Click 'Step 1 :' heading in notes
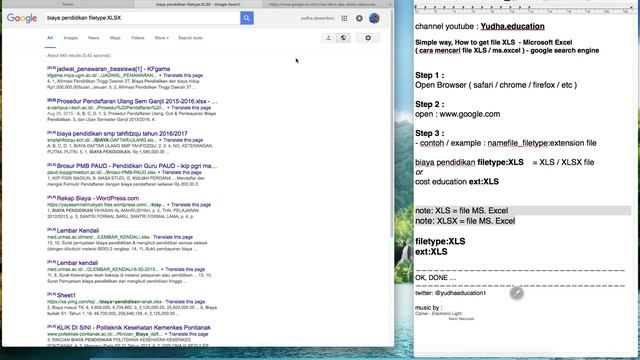 point(430,75)
